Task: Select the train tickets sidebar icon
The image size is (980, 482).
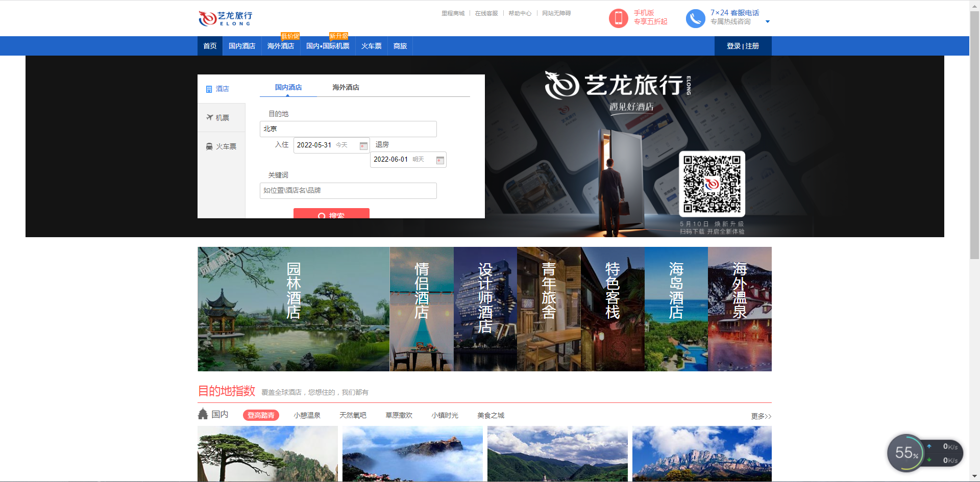Action: click(x=209, y=146)
